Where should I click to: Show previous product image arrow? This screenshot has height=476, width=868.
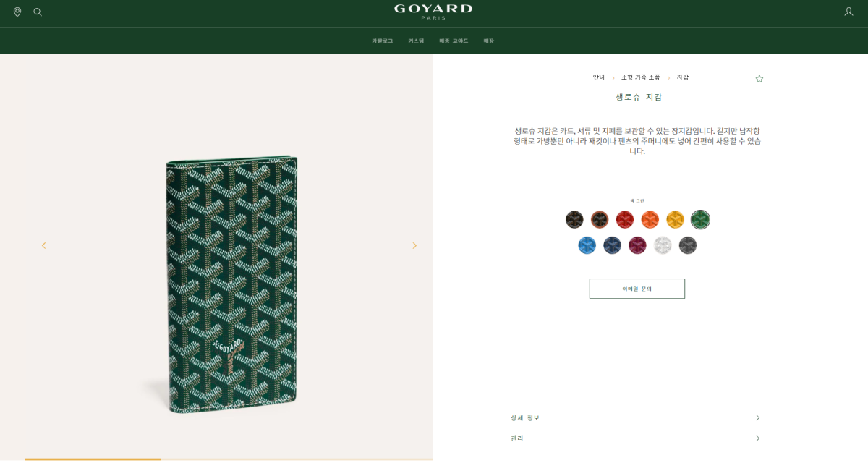click(43, 245)
